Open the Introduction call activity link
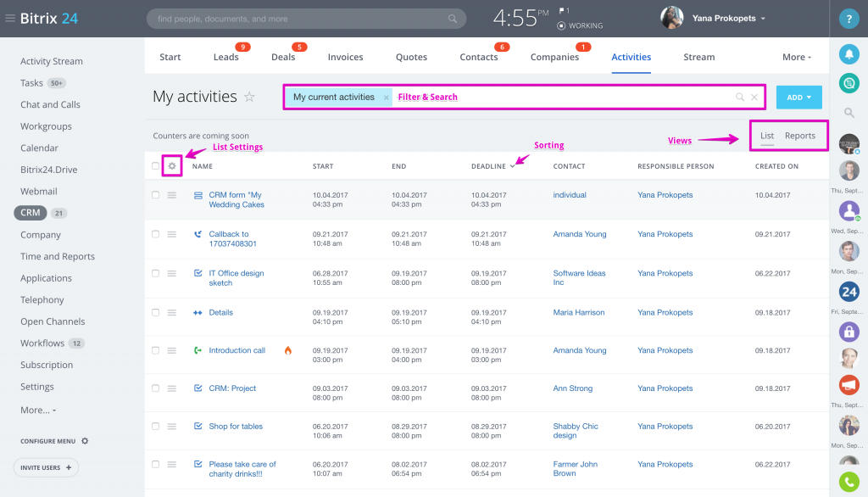The width and height of the screenshot is (868, 497). (237, 351)
